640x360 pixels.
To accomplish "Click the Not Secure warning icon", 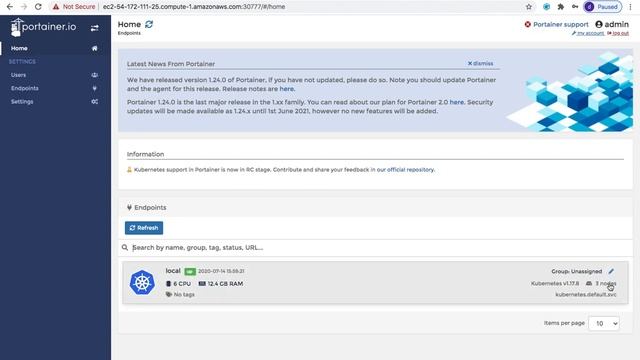I will (x=56, y=7).
